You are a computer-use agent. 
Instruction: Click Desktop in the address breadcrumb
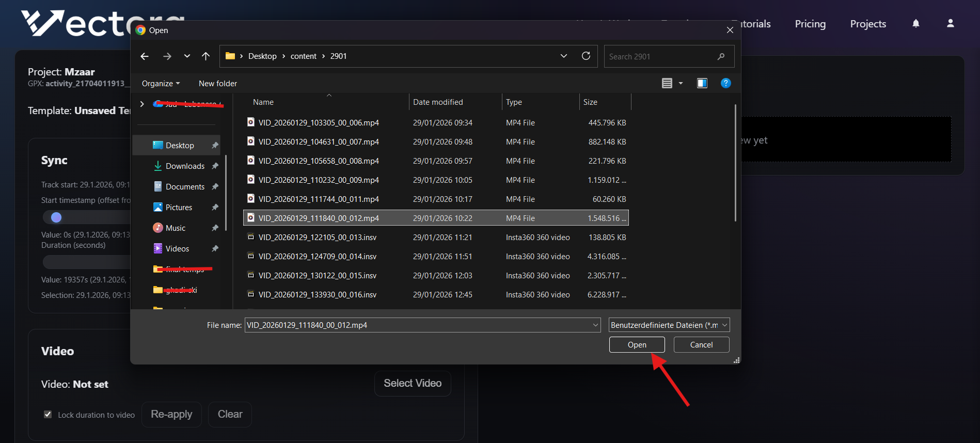coord(262,56)
